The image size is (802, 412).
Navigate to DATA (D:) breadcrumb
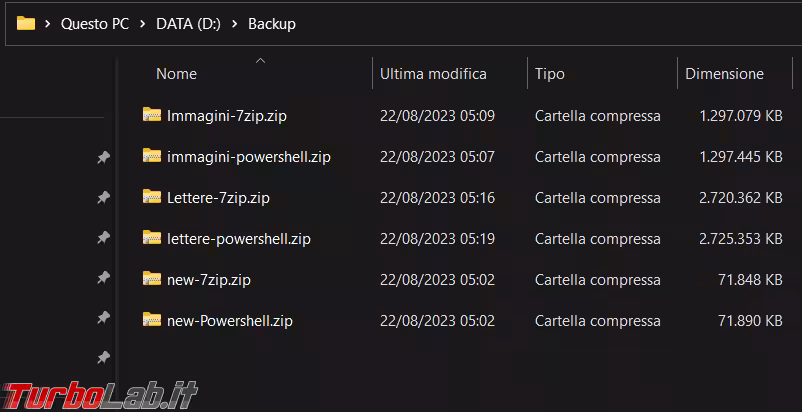pos(190,24)
